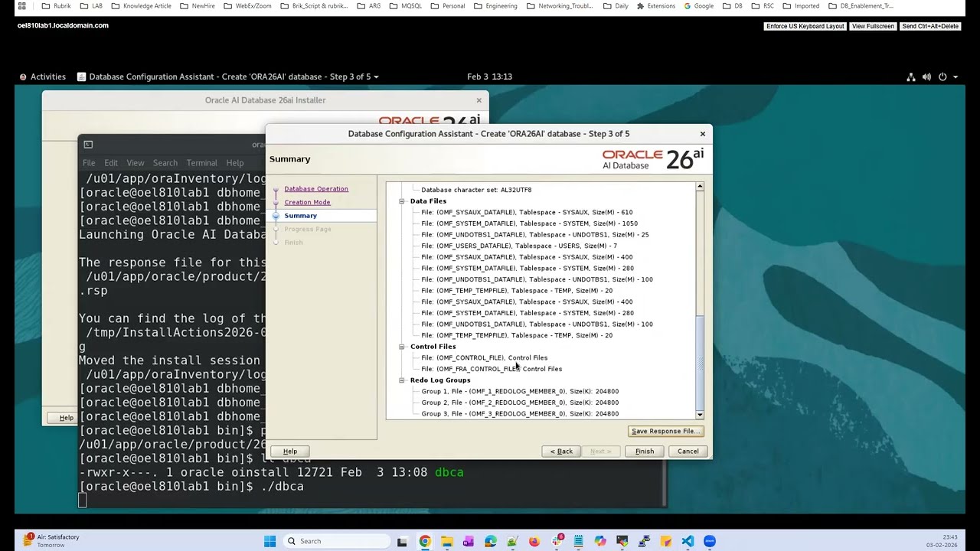Viewport: 980px width, 551px height.
Task: Click Enforce US Keyboard Layout button
Action: (x=805, y=26)
